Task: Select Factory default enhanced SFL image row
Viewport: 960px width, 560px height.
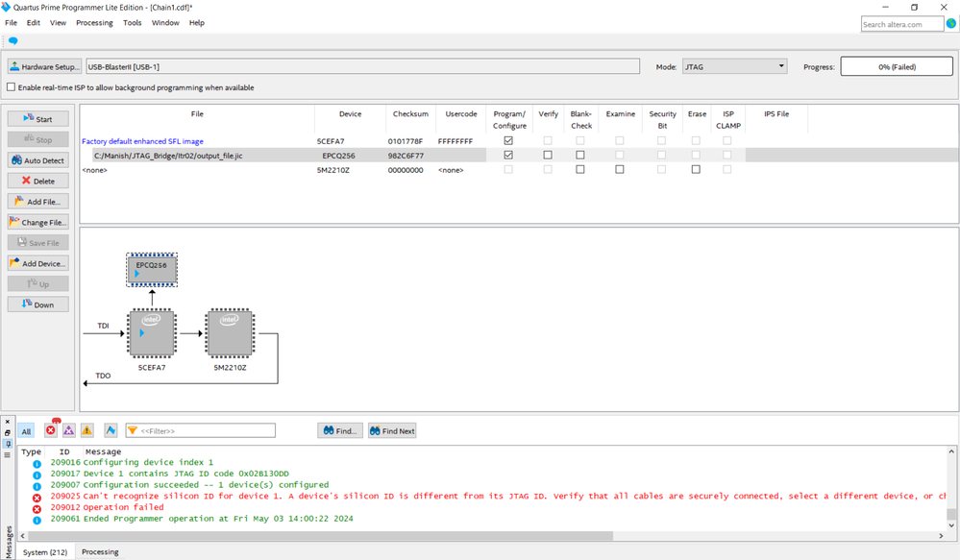Action: 142,141
